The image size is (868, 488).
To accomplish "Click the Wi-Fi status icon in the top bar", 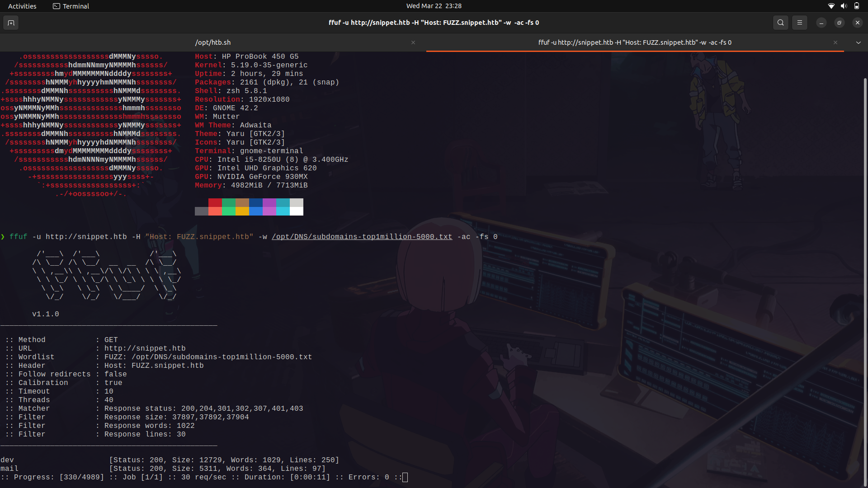I will click(831, 6).
